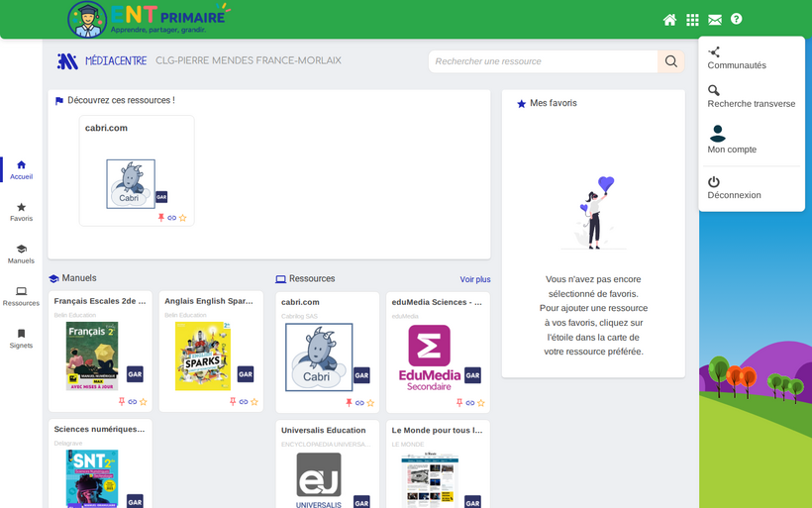
Task: Click GAR badge on Le Monde card
Action: click(x=472, y=502)
